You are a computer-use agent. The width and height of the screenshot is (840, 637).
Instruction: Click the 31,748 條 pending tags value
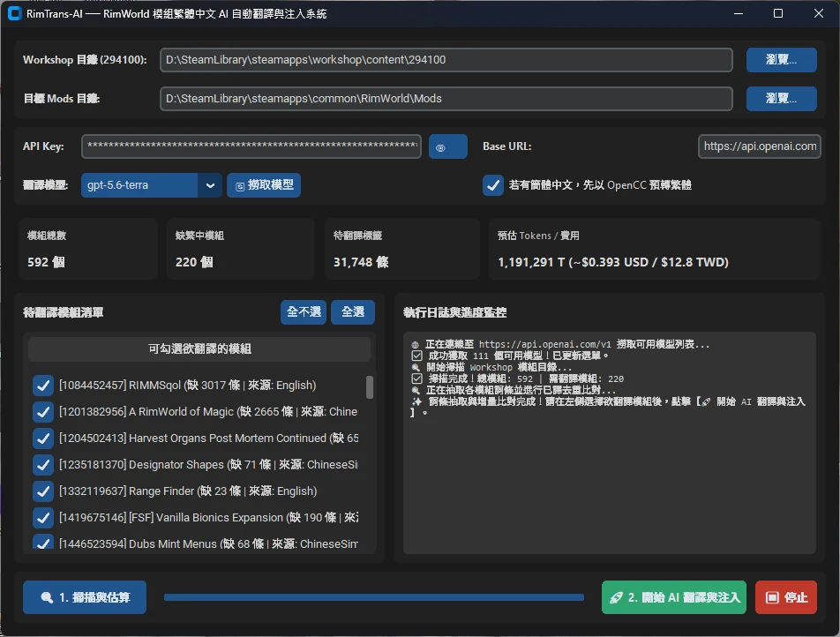(x=361, y=262)
